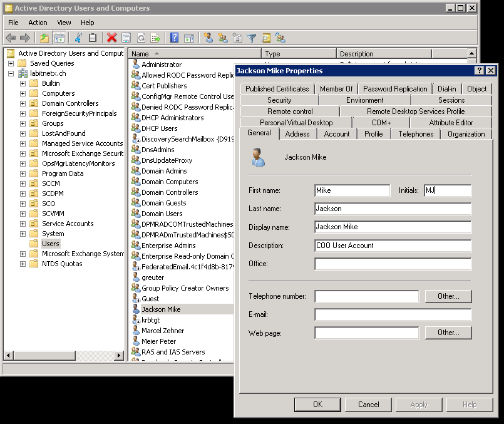
Task: Click the left pane horizontal scrollbar
Action: pyautogui.click(x=63, y=356)
